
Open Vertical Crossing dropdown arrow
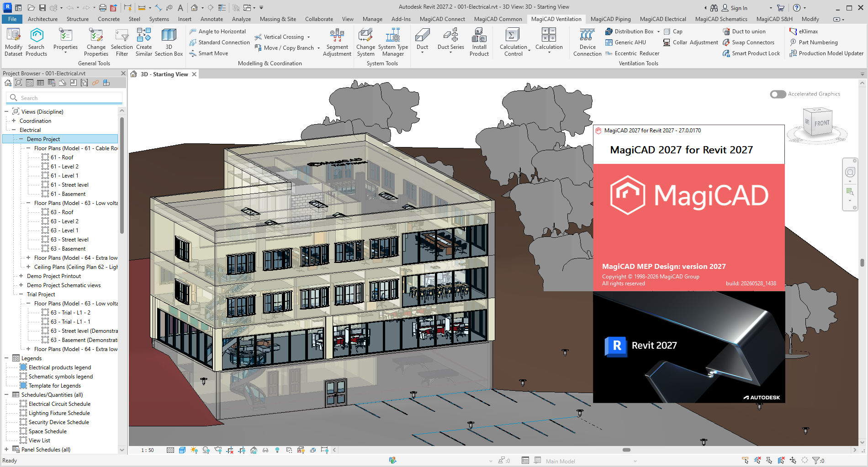point(308,37)
